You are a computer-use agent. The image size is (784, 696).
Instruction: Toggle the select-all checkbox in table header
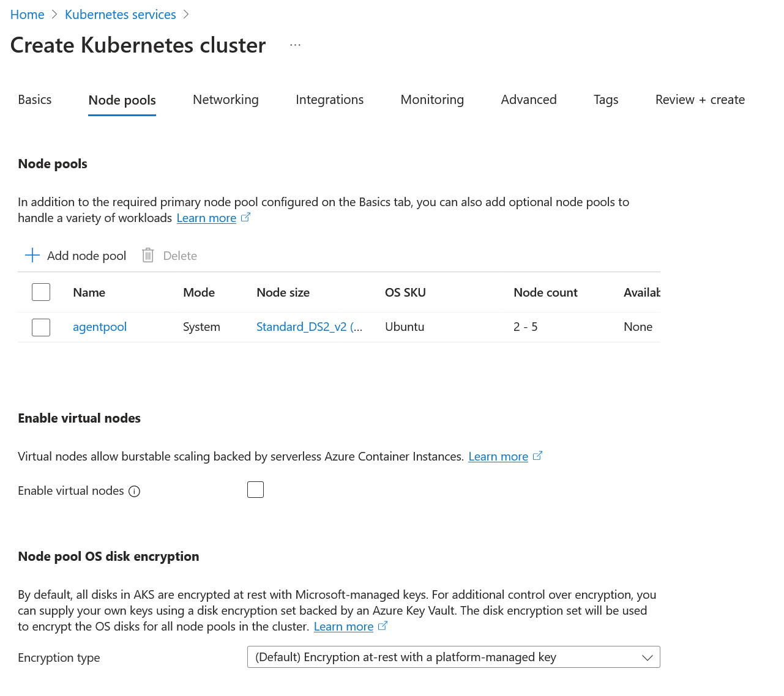point(41,292)
